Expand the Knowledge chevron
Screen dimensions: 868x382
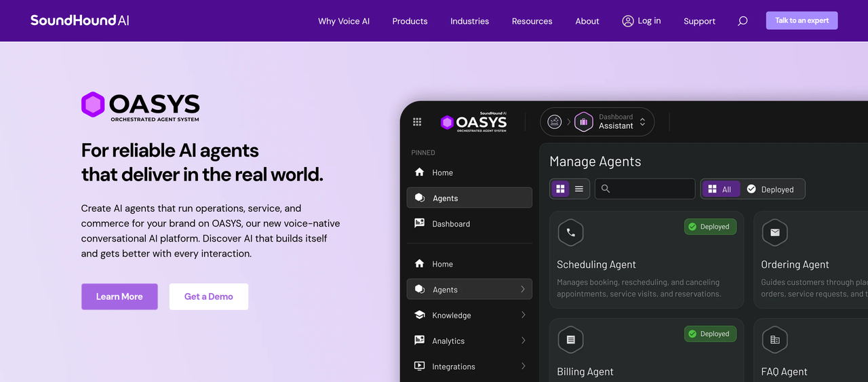(523, 315)
